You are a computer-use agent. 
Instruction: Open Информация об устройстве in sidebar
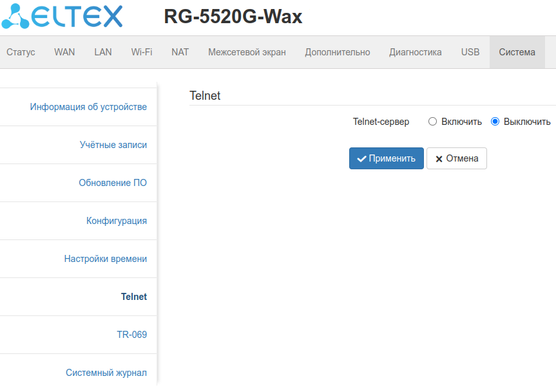tap(88, 107)
